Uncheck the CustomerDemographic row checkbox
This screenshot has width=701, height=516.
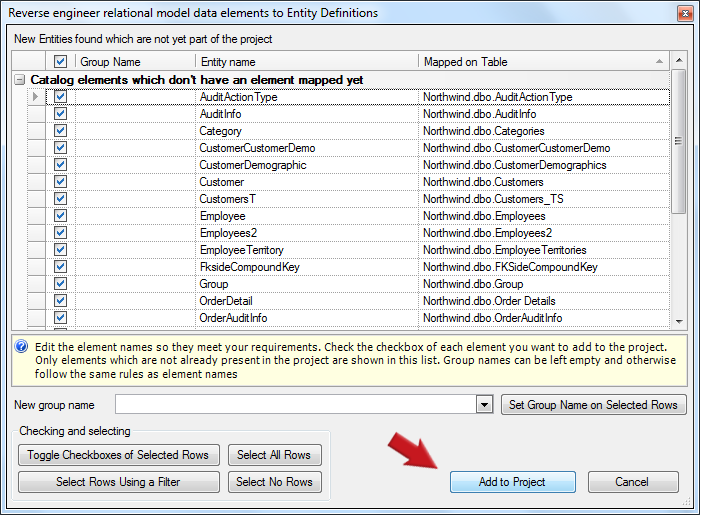(x=60, y=165)
